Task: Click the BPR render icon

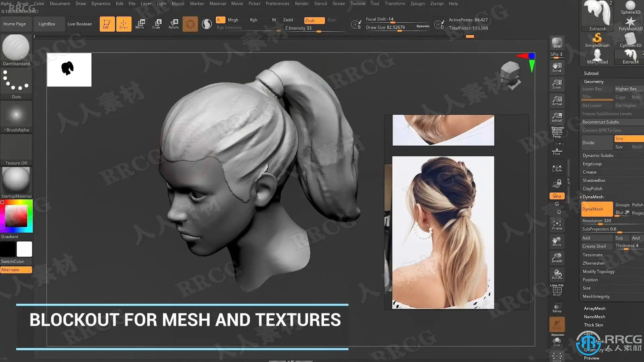Action: pos(557,43)
